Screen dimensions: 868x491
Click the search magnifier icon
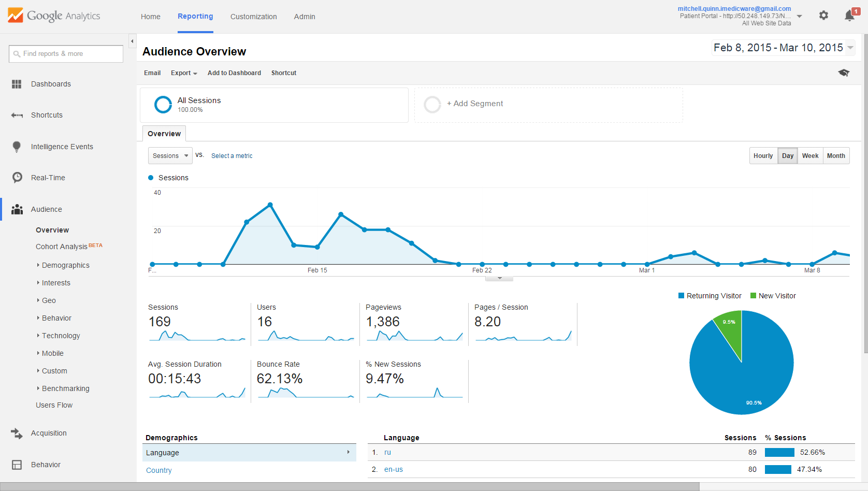(17, 54)
